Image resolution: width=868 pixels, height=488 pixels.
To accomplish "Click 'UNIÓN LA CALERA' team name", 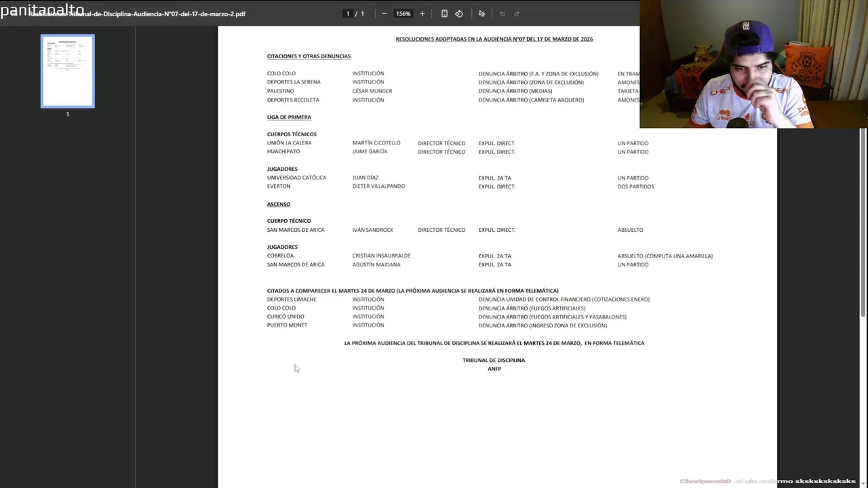I will (289, 143).
